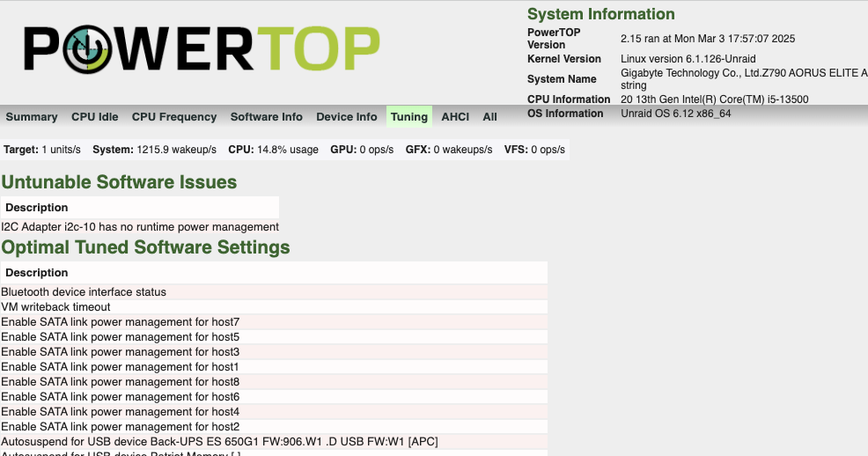
Task: Click the 13th Gen Intel i5-13500 value
Action: (714, 99)
